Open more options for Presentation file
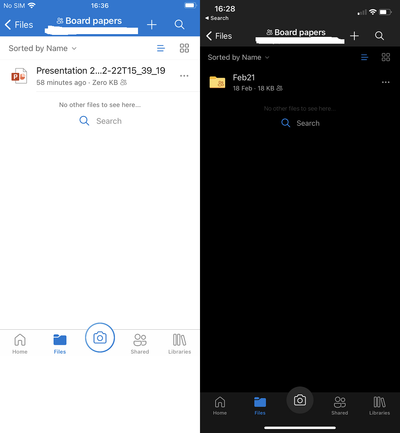Viewport: 400px width, 433px height. click(x=184, y=76)
